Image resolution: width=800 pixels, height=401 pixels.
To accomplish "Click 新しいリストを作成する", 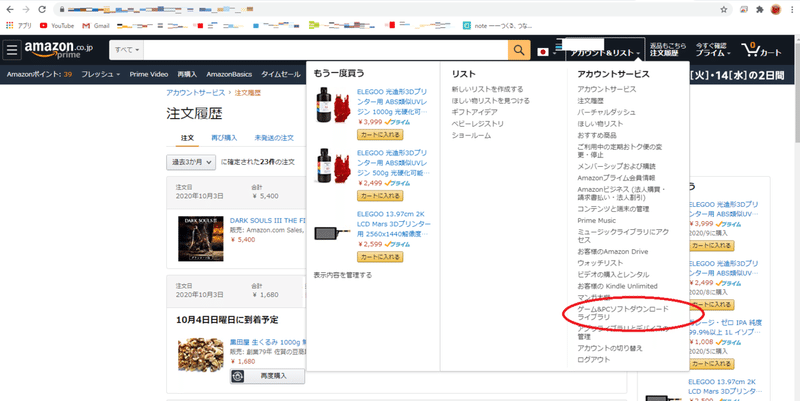I will pyautogui.click(x=487, y=89).
